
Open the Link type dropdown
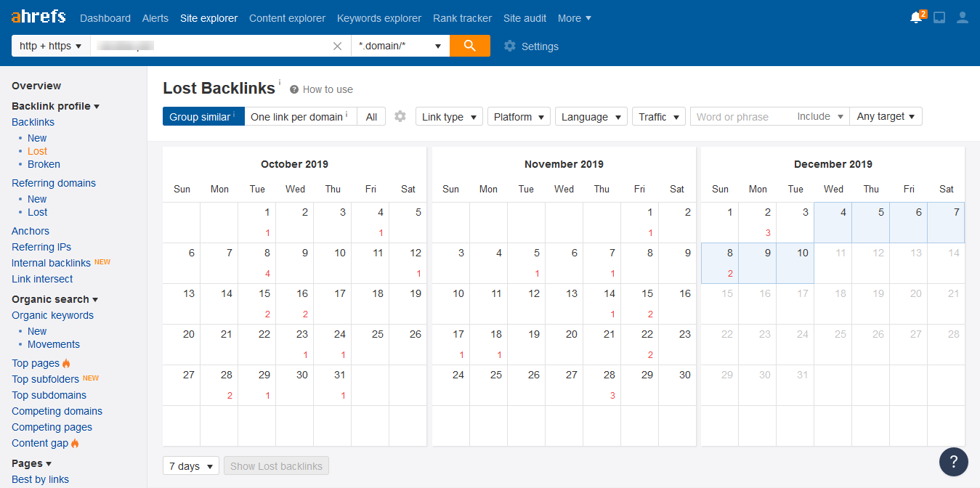449,116
